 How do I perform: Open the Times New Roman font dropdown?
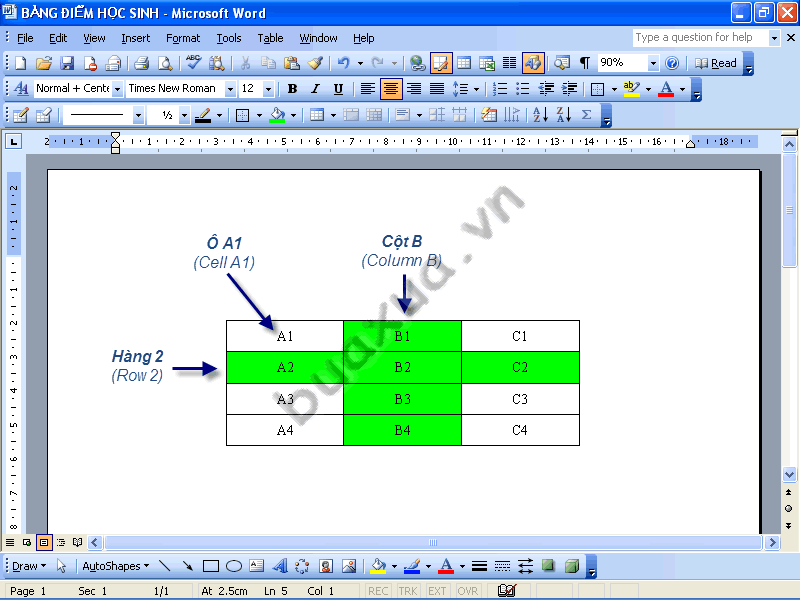(x=230, y=89)
